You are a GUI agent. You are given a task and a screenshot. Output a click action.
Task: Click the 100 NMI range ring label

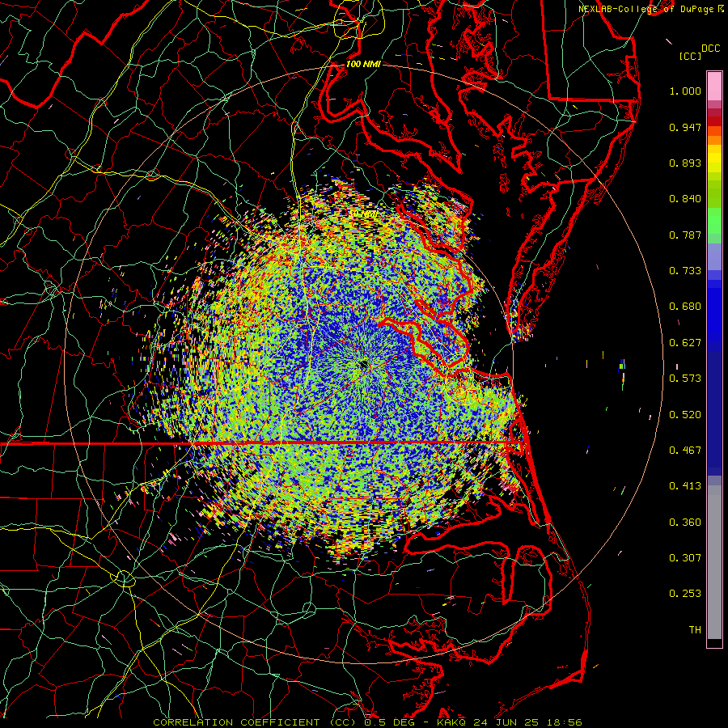[x=363, y=64]
